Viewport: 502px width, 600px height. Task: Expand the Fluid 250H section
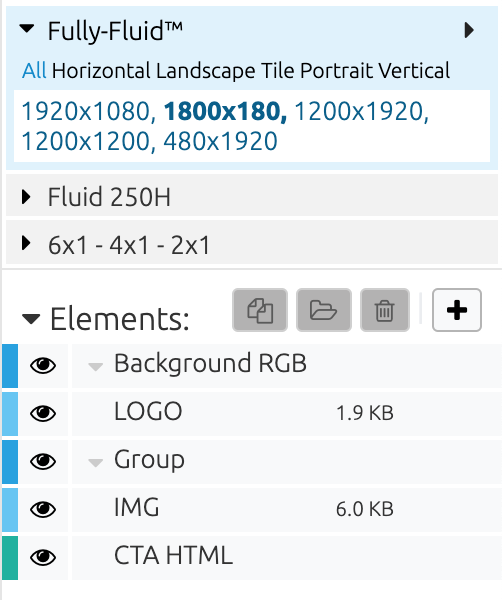[26, 197]
